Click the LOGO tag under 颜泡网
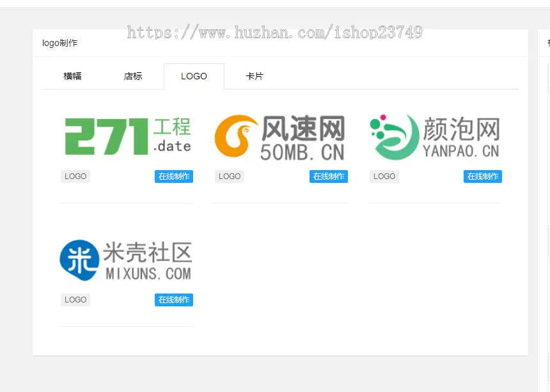Viewport: 550px width, 392px height. click(384, 176)
